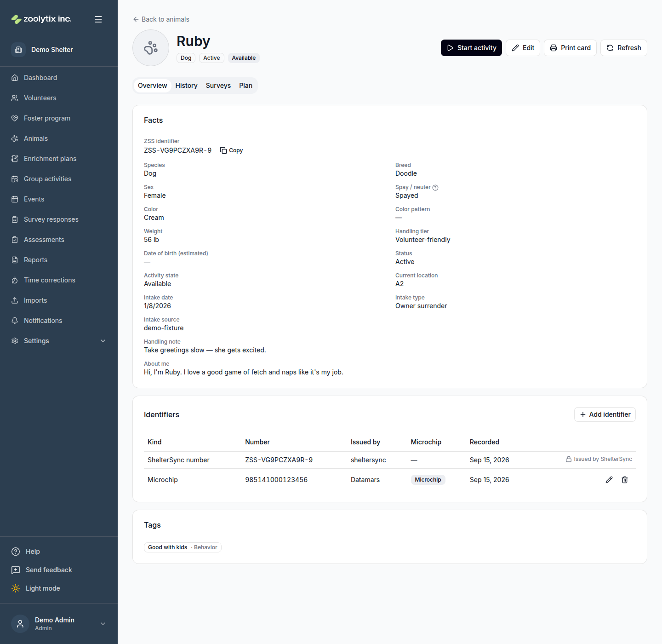Click the zoolytix inc. logo
Screen dimensions: 662x644
pyautogui.click(x=41, y=19)
